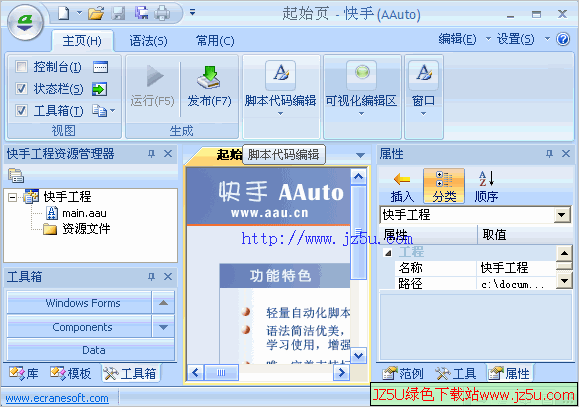
Task: Click the green arrow icon beside 状态栏
Action: (x=99, y=89)
